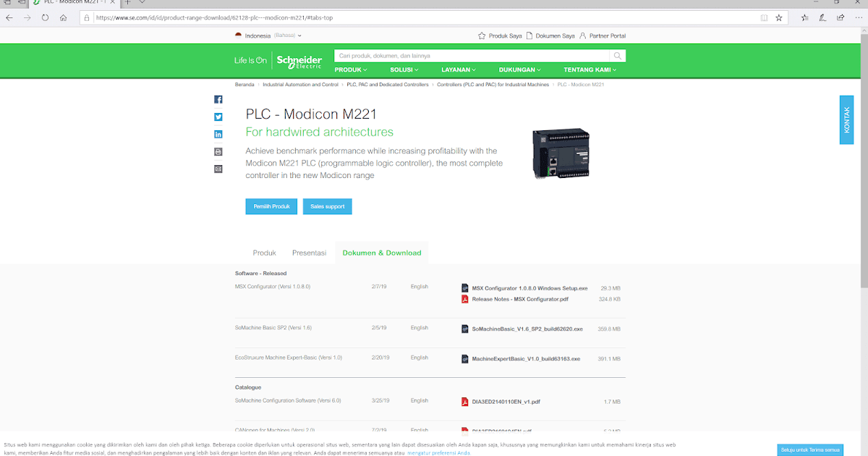This screenshot has height=456, width=868.
Task: Click the Pemilih Produk button
Action: tap(271, 206)
